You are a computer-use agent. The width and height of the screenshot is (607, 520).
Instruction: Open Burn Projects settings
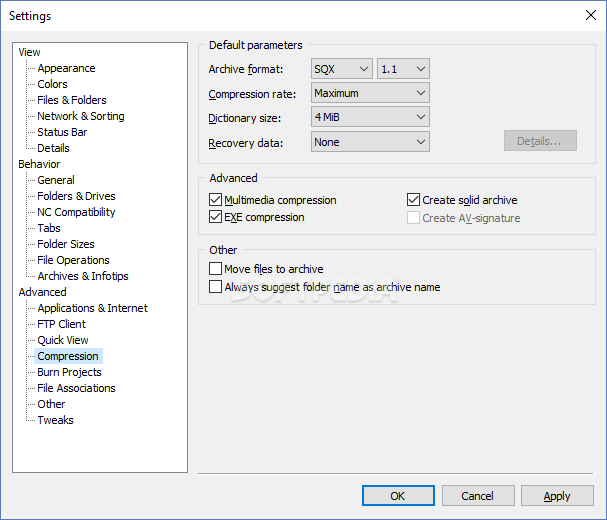point(69,372)
